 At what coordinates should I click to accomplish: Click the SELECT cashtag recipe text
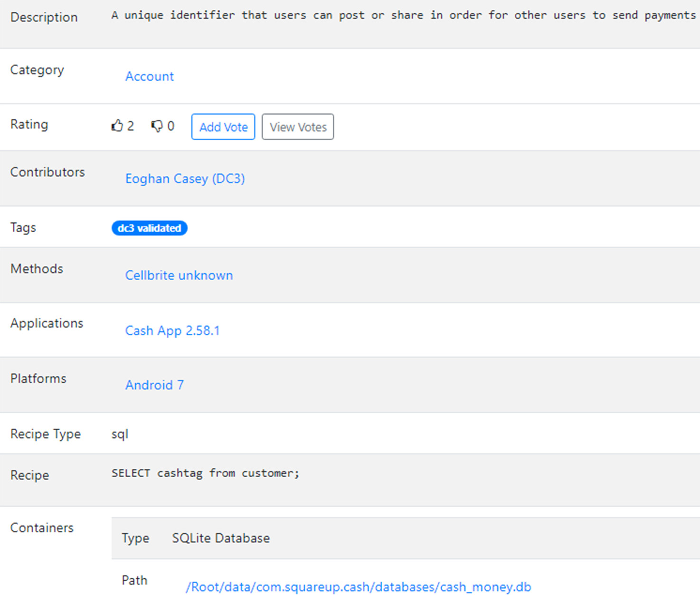pyautogui.click(x=205, y=473)
